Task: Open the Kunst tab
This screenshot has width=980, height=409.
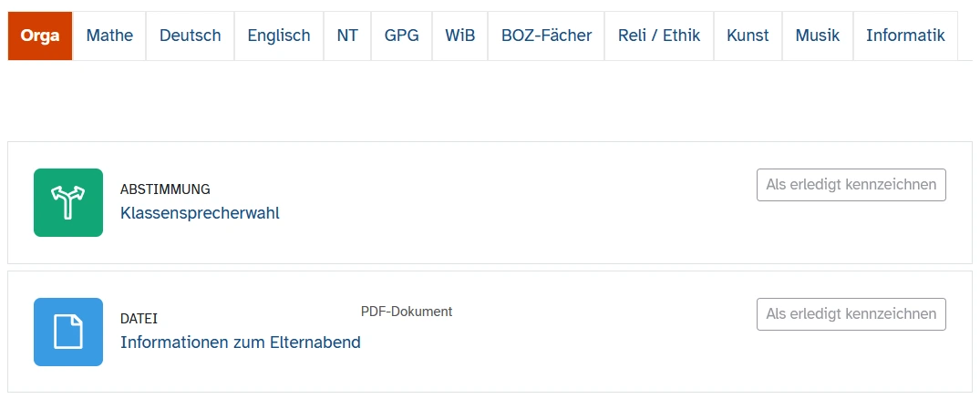Action: point(748,36)
